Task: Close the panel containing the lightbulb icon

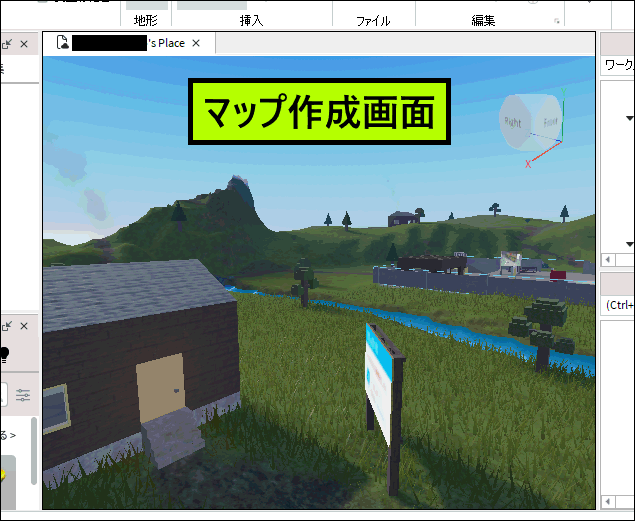Action: tap(24, 326)
